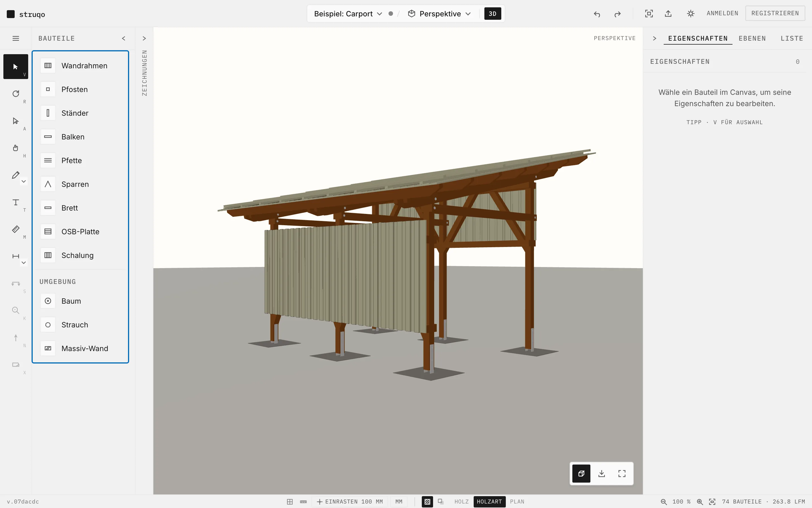Open the hamburger main menu
Viewport: 812px width, 508px height.
pyautogui.click(x=16, y=38)
